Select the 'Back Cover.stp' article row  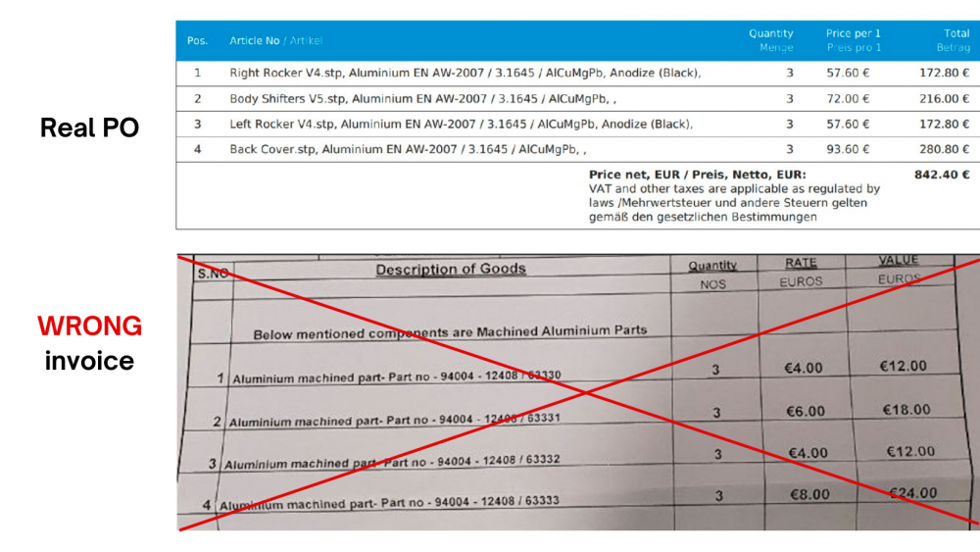point(578,149)
